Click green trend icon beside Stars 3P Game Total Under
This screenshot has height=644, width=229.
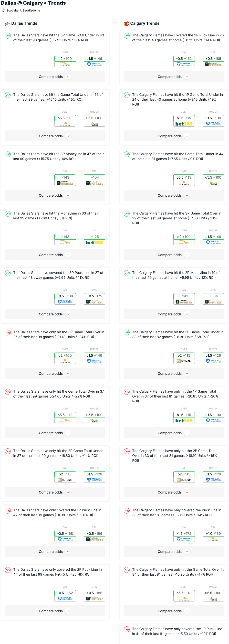(8, 36)
